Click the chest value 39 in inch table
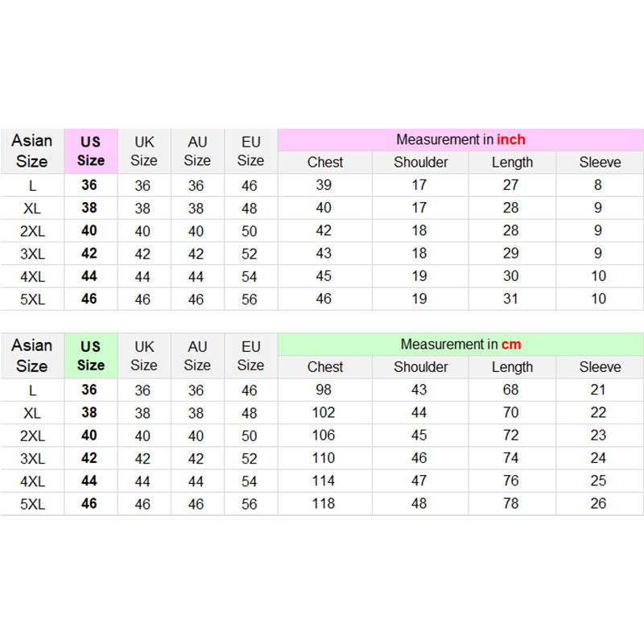This screenshot has width=644, height=644. pyautogui.click(x=324, y=185)
